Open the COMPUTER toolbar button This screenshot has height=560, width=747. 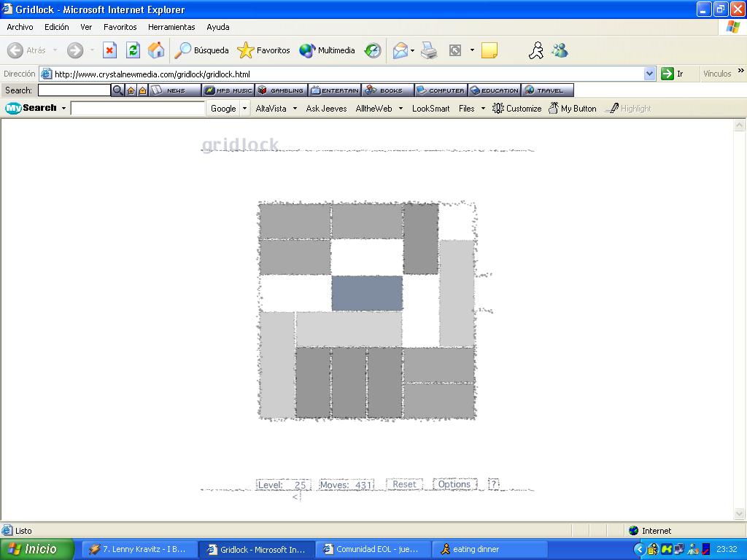click(x=441, y=90)
